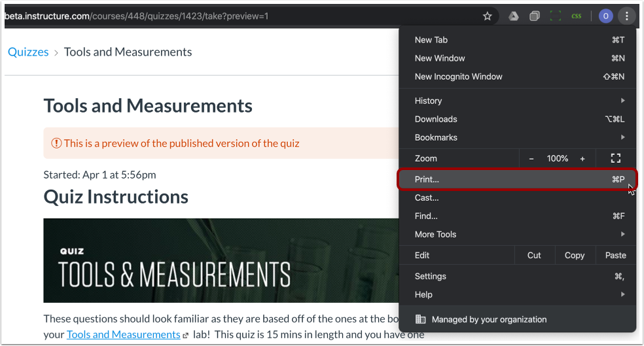Open Settings from the menu
The width and height of the screenshot is (644, 346).
point(517,276)
